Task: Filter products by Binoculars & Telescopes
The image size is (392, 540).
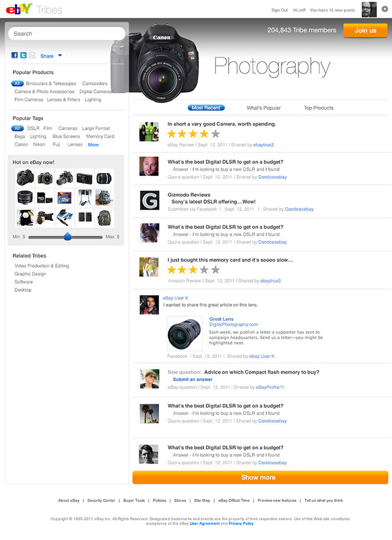Action: [51, 83]
